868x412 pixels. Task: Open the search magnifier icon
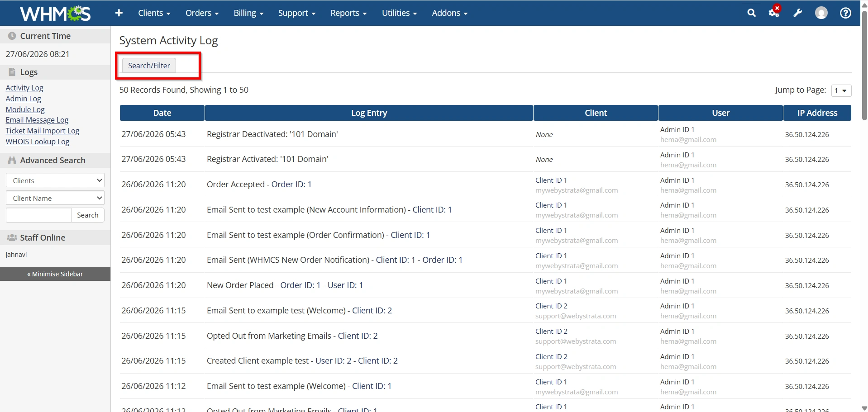(752, 13)
